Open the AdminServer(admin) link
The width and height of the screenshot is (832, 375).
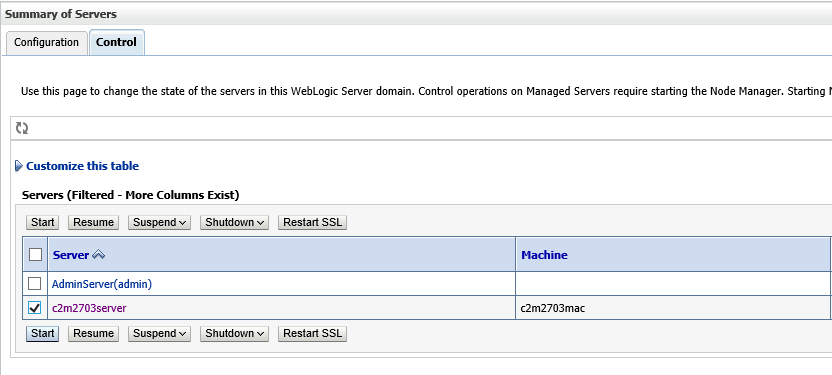point(102,284)
